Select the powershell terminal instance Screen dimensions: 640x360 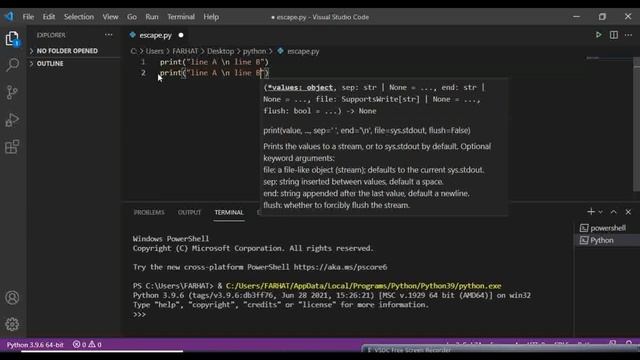(x=607, y=228)
